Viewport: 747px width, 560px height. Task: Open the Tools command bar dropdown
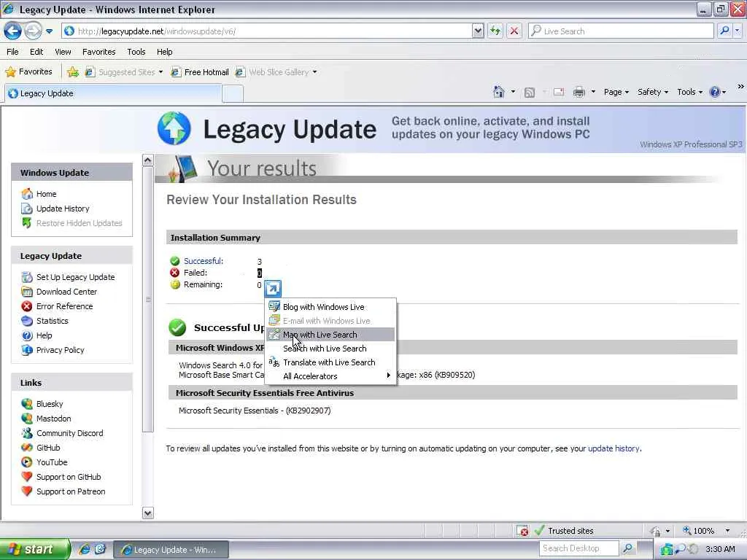click(690, 92)
